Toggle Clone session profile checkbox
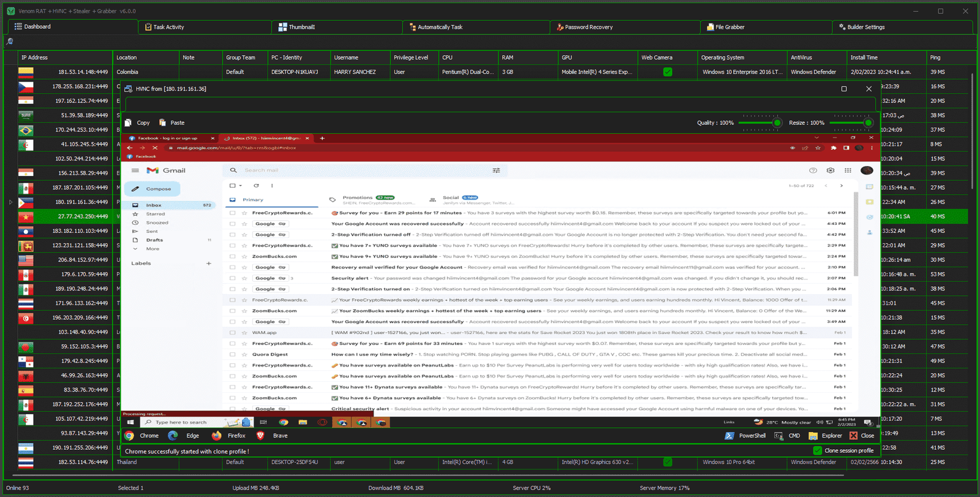Screen dimensions: 980x497 pos(817,450)
